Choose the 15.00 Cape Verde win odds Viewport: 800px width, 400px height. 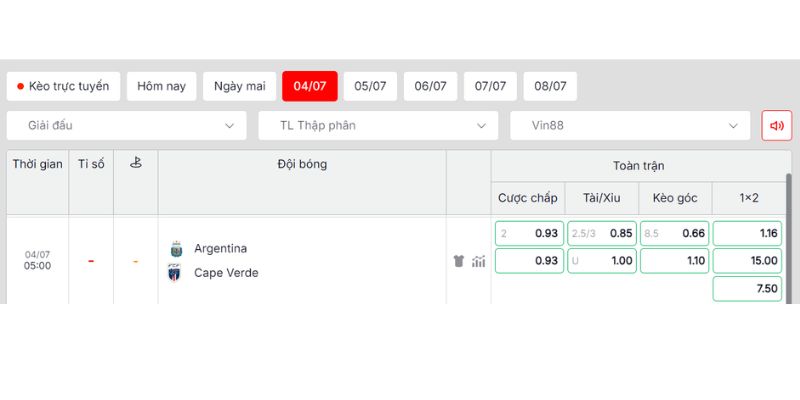coord(747,261)
